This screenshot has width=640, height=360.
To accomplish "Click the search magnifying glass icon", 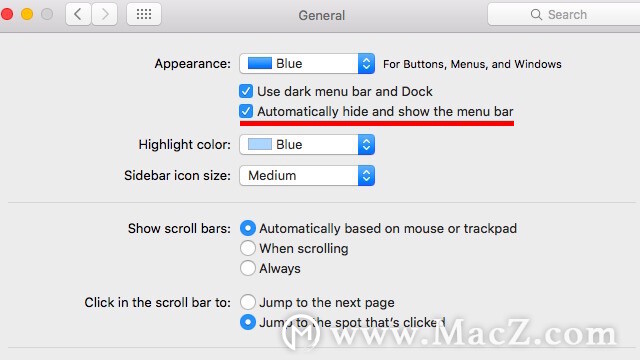I will tap(536, 15).
